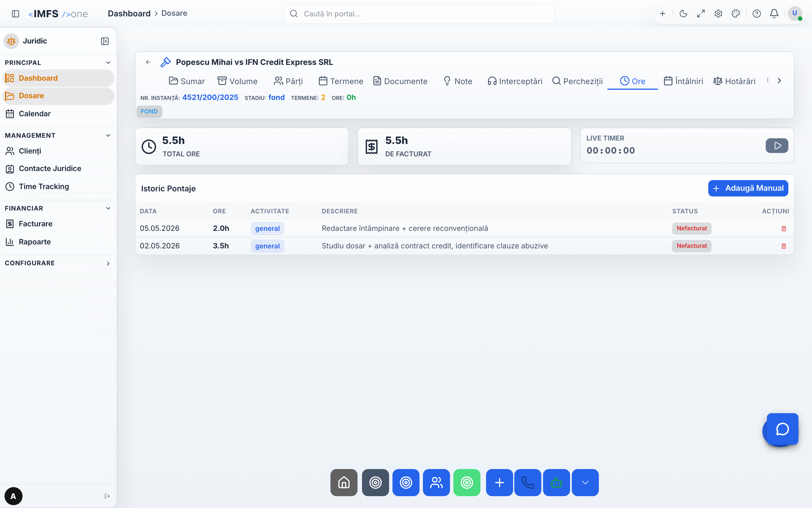Collapse the Juridic sidebar panel
The image size is (812, 508).
105,41
